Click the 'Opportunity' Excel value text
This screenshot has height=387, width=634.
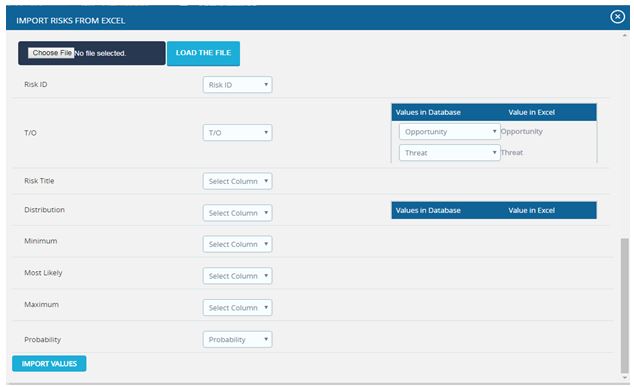[522, 131]
